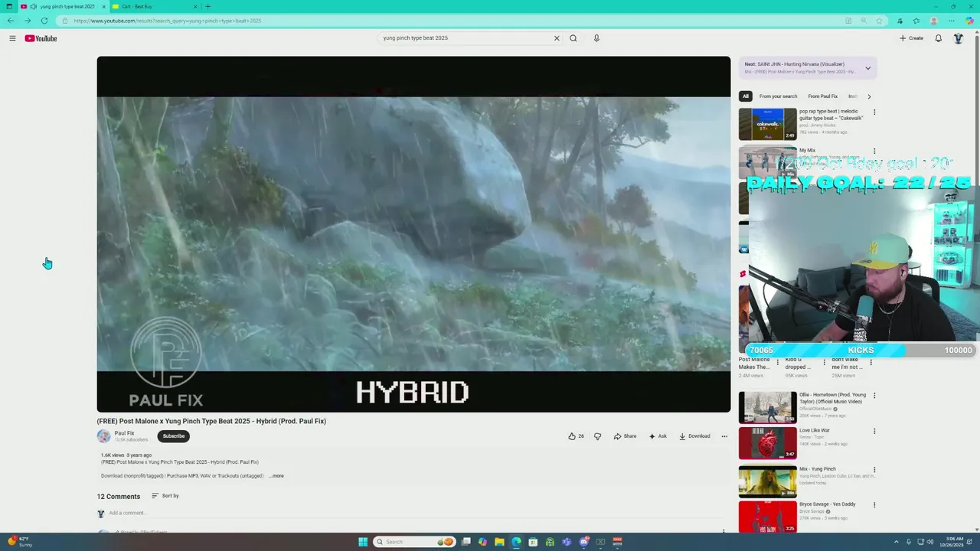Download the video
The image size is (980, 551).
694,436
